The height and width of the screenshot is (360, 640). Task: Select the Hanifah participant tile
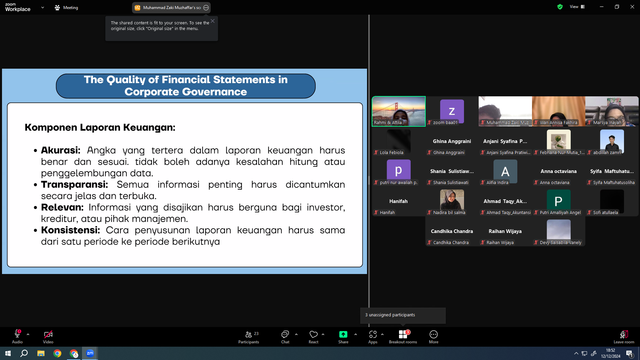(399, 201)
